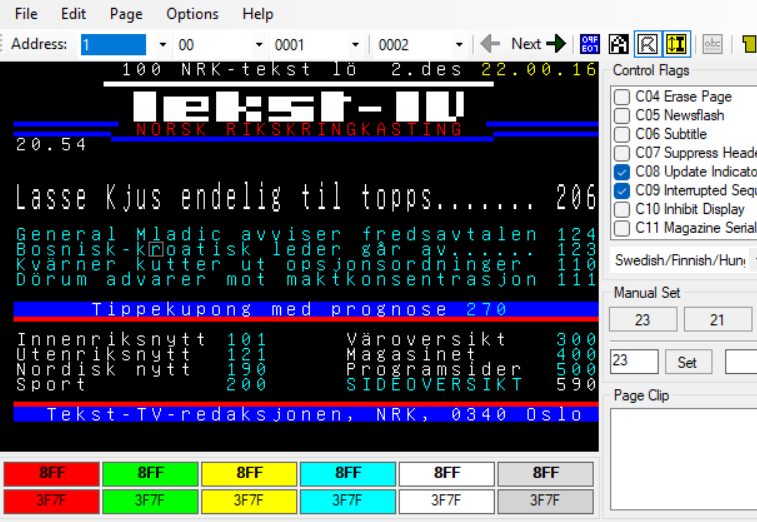Open the Options menu

pyautogui.click(x=192, y=14)
